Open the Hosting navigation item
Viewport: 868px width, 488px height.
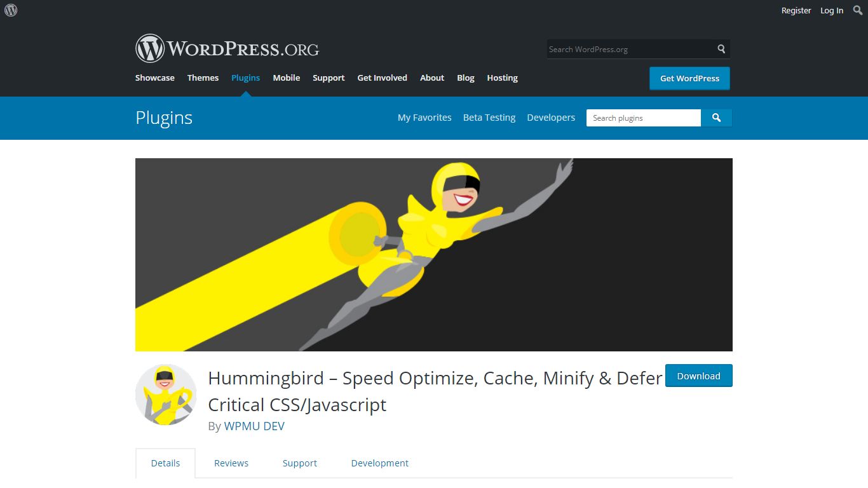pyautogui.click(x=503, y=78)
